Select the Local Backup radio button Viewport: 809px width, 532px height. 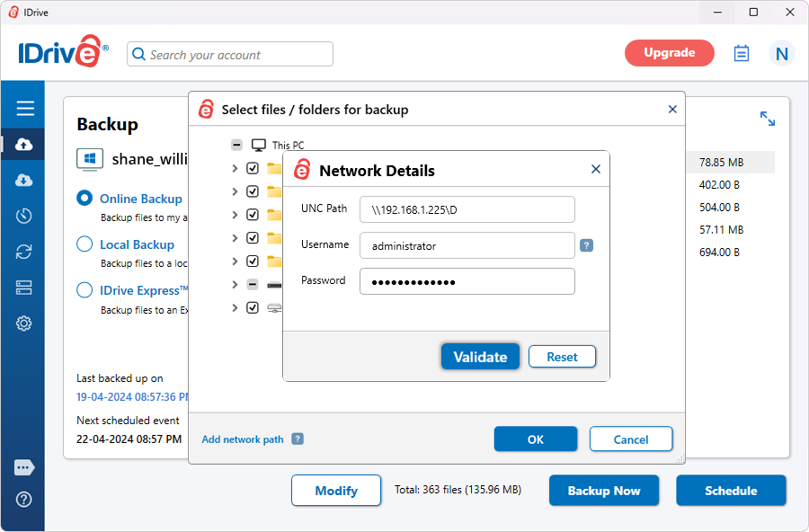[84, 244]
